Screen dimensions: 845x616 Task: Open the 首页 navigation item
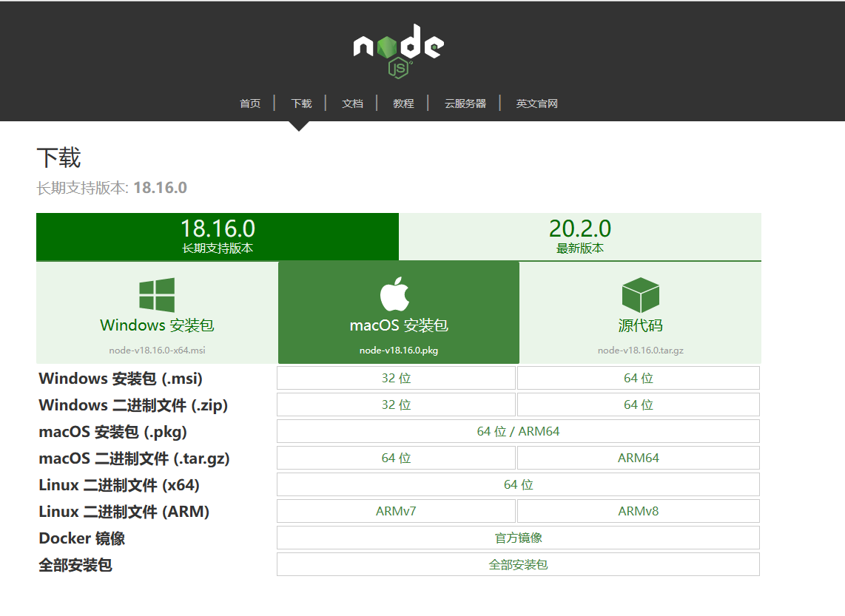249,104
